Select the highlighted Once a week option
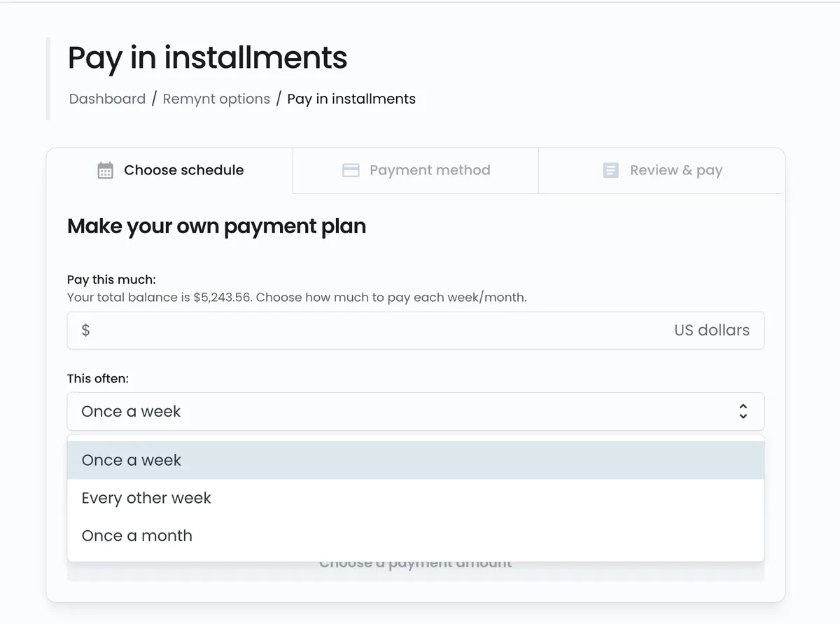The height and width of the screenshot is (624, 840). click(131, 459)
